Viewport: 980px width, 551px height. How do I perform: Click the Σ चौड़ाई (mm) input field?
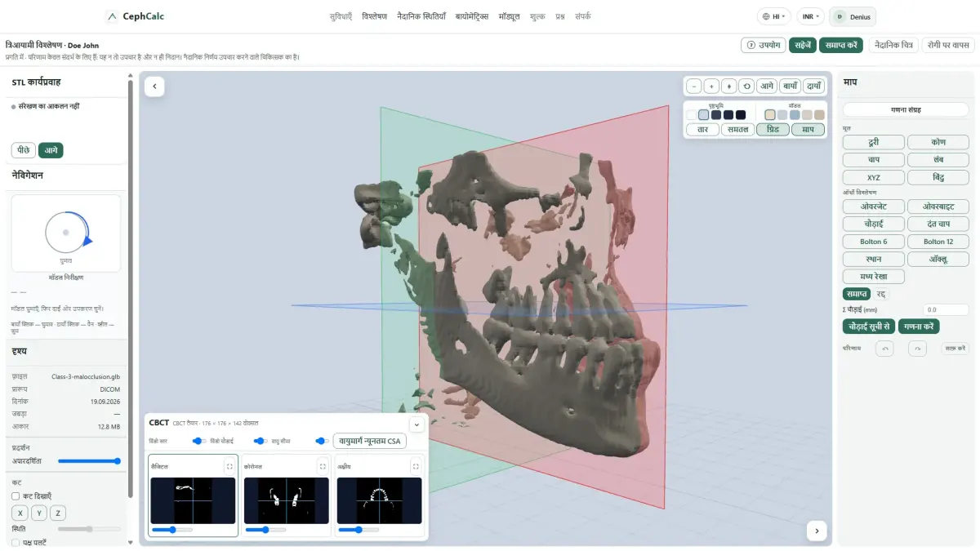(946, 310)
